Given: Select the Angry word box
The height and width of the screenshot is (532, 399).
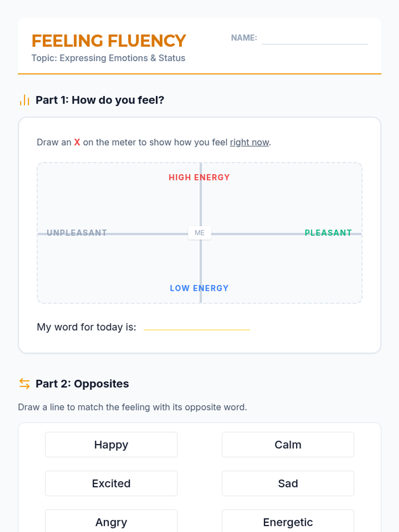Looking at the screenshot, I should [x=111, y=522].
